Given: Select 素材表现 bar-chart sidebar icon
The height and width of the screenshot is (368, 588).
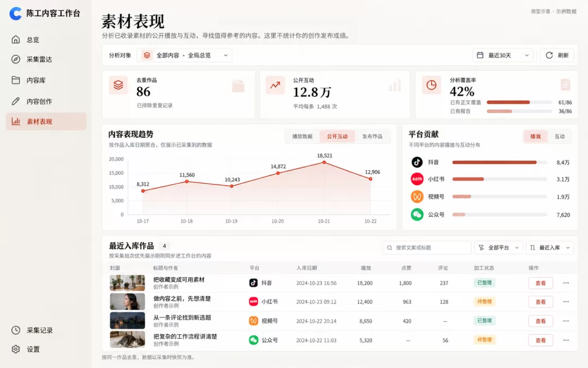Looking at the screenshot, I should tap(16, 121).
